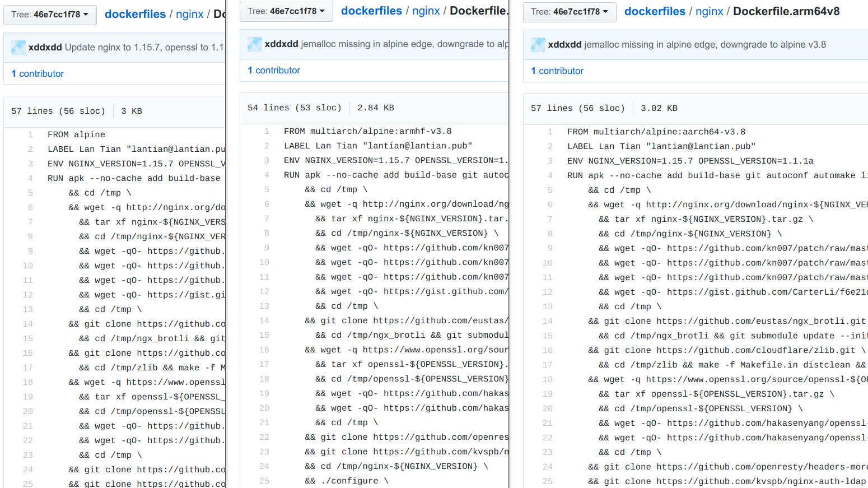Click 'FROM multiarch/alpine:aarch64-v3.8' line

(656, 132)
